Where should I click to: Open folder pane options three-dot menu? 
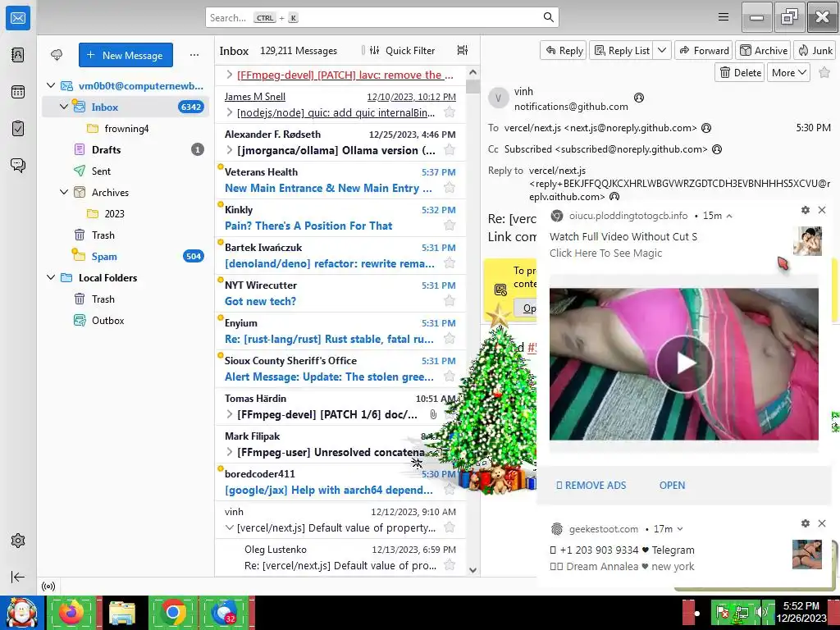pos(194,55)
